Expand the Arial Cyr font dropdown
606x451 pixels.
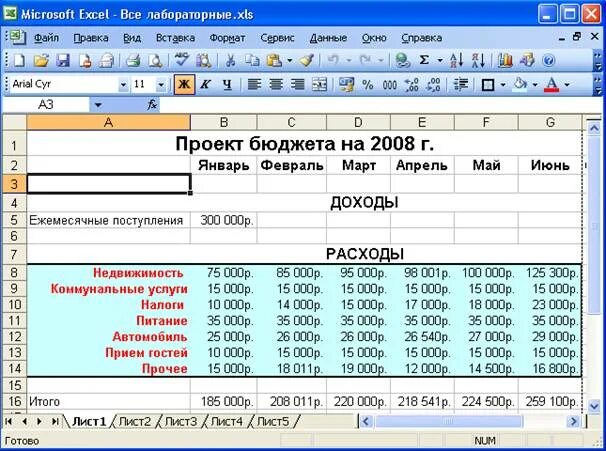click(x=123, y=84)
